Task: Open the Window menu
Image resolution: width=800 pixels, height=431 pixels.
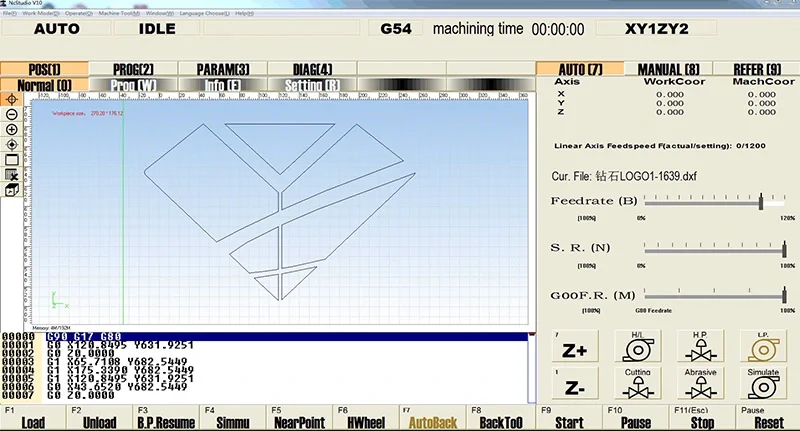Action: [160, 13]
